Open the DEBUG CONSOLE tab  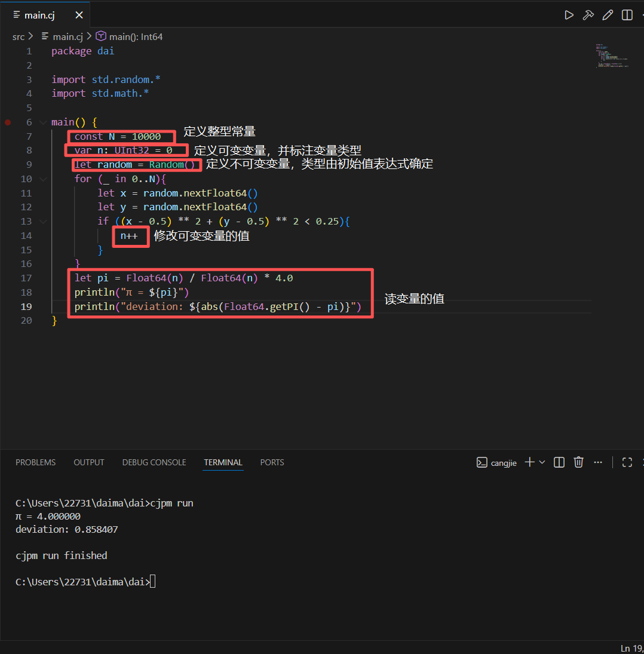tap(154, 462)
